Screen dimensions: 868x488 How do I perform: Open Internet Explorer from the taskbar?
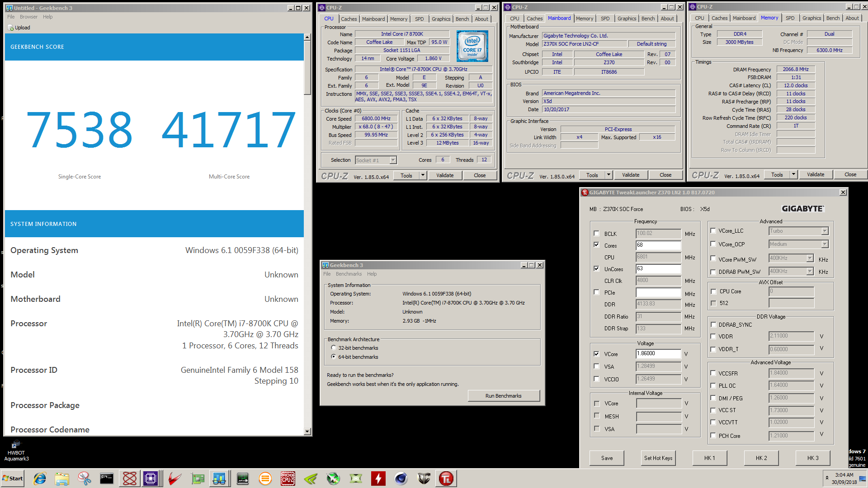40,479
